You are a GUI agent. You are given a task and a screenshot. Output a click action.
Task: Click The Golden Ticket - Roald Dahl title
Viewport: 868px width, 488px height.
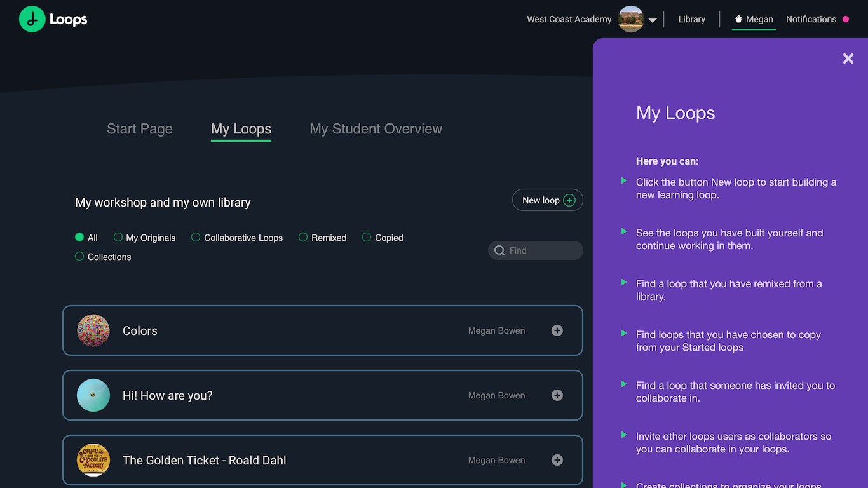pyautogui.click(x=205, y=460)
